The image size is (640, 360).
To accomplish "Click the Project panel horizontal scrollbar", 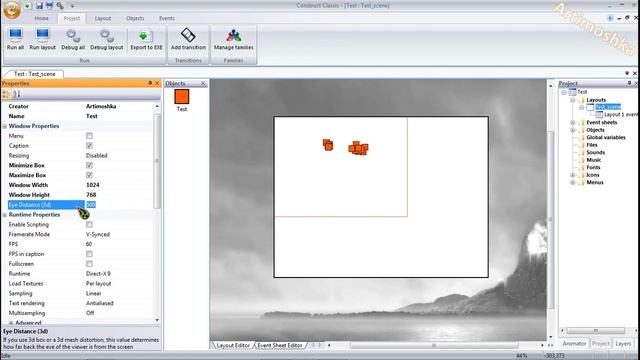I will click(x=596, y=330).
